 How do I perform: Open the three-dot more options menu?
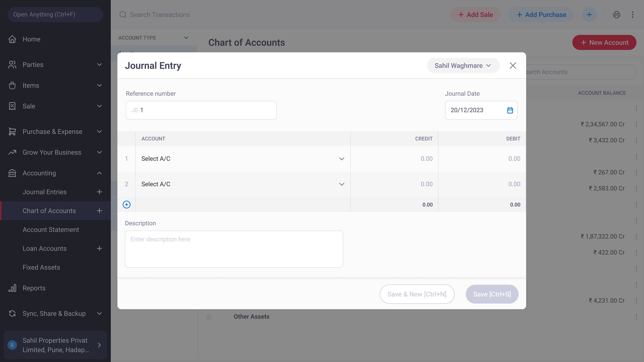(633, 15)
